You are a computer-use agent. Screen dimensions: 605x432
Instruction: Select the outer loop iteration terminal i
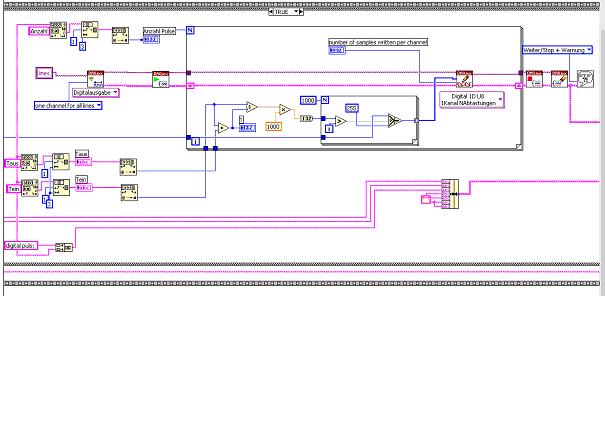coord(196,142)
